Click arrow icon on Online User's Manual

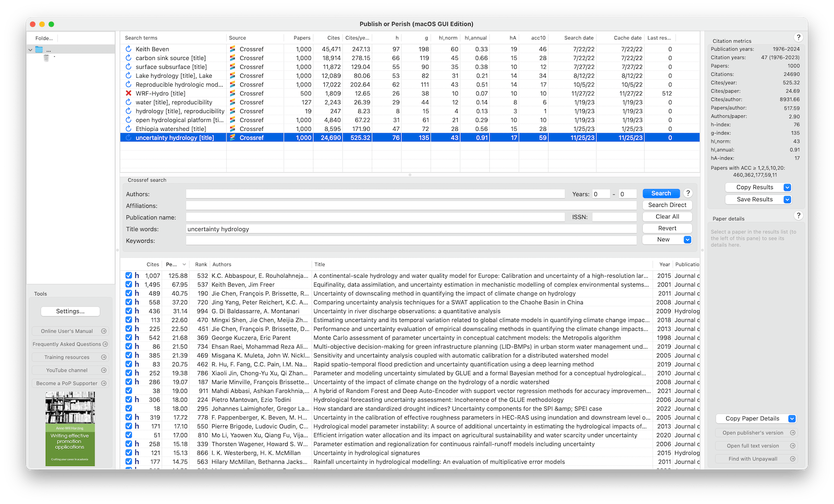pyautogui.click(x=104, y=331)
